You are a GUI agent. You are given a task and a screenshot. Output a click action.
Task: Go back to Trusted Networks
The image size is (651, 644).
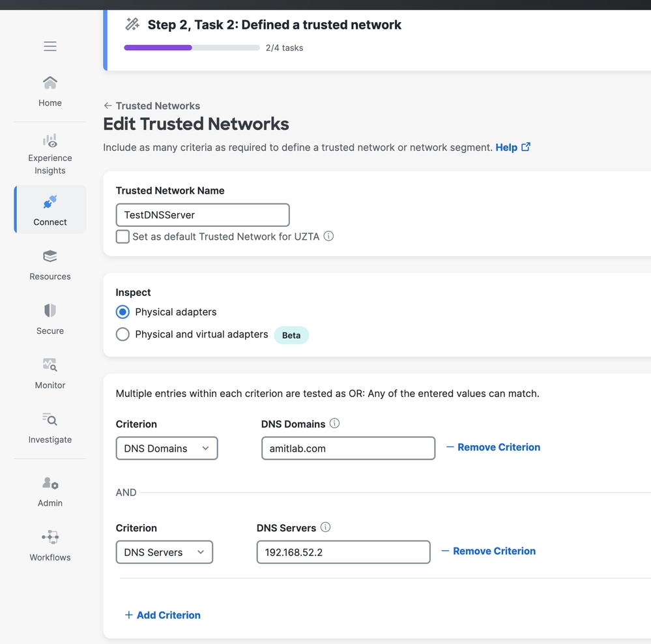click(152, 106)
